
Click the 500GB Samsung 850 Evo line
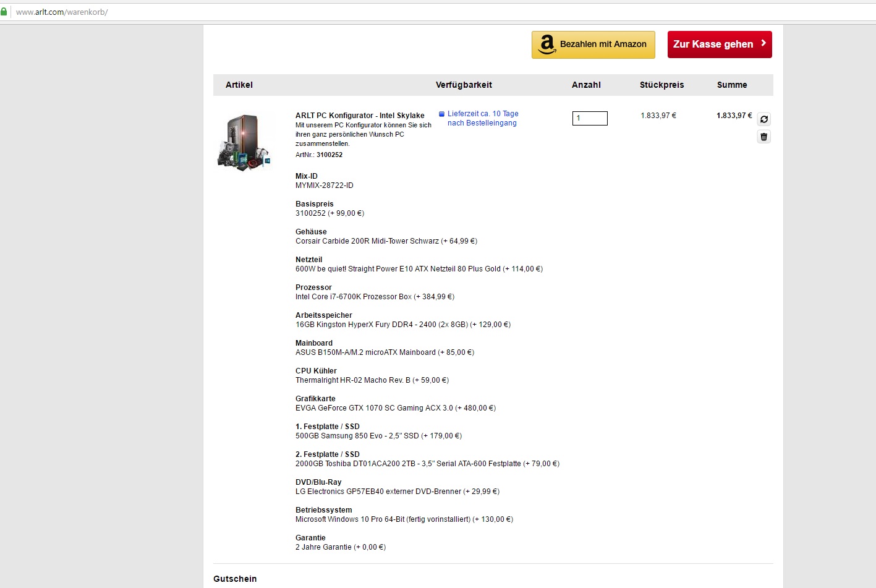click(x=378, y=436)
